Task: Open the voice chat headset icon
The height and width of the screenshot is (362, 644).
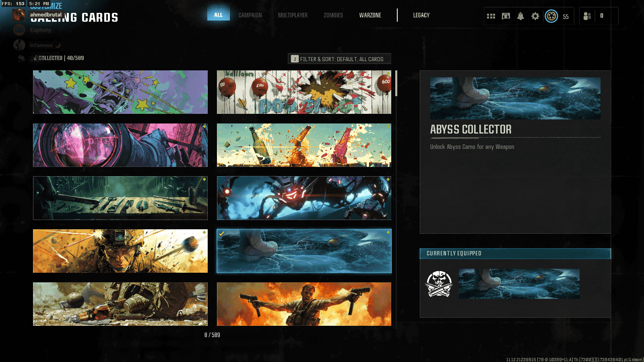Action: coord(506,16)
